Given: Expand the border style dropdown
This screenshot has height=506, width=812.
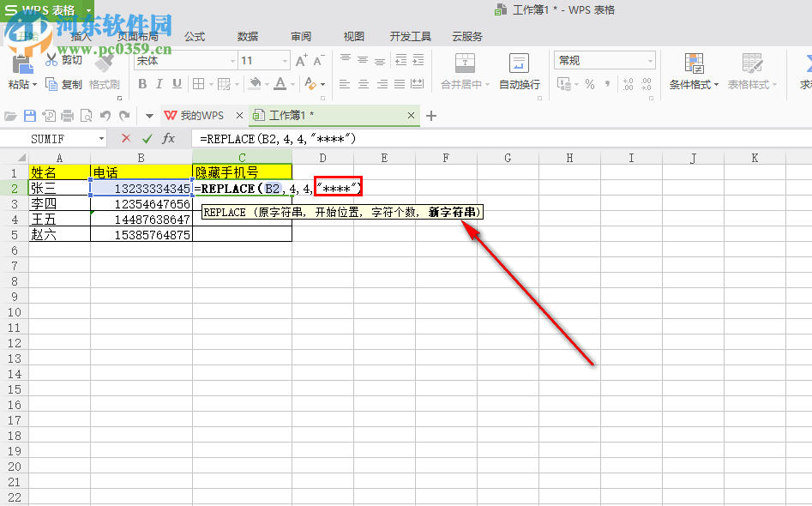Looking at the screenshot, I should tap(211, 84).
